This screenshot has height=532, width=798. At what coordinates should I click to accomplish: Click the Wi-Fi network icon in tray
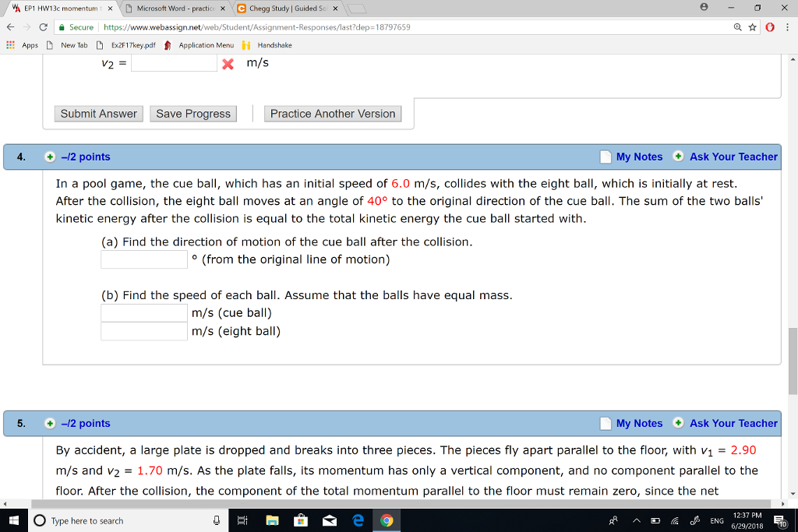click(x=675, y=521)
